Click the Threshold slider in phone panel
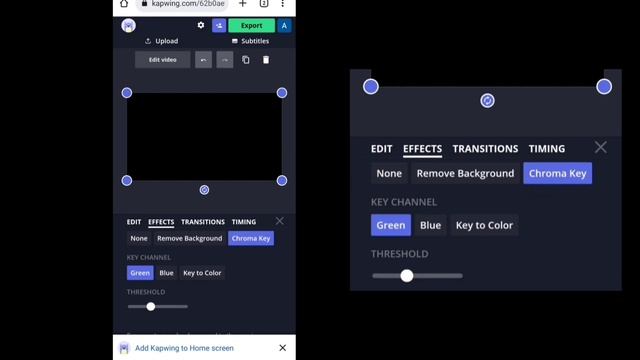Screen dimensions: 640x360 [158, 307]
